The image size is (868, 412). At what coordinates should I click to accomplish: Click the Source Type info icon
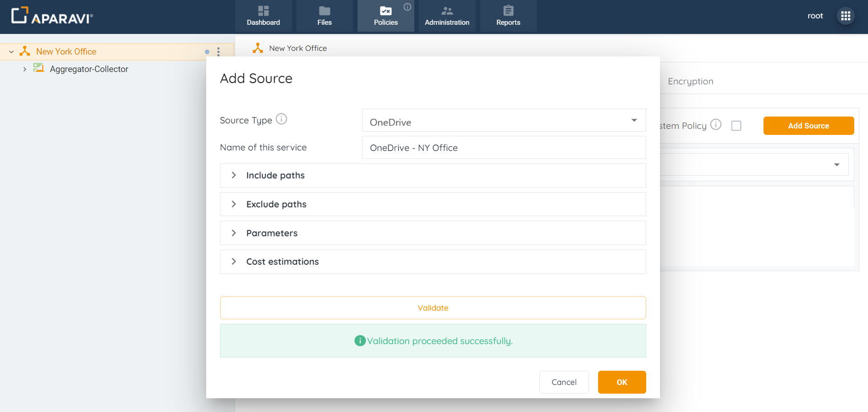281,119
